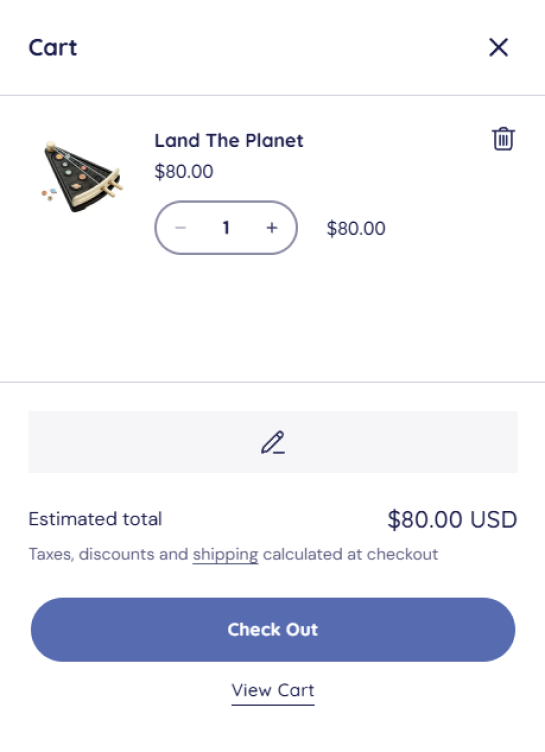Screen dimensions: 545x752
Task: Click the unit price below the product title
Action: pos(184,172)
